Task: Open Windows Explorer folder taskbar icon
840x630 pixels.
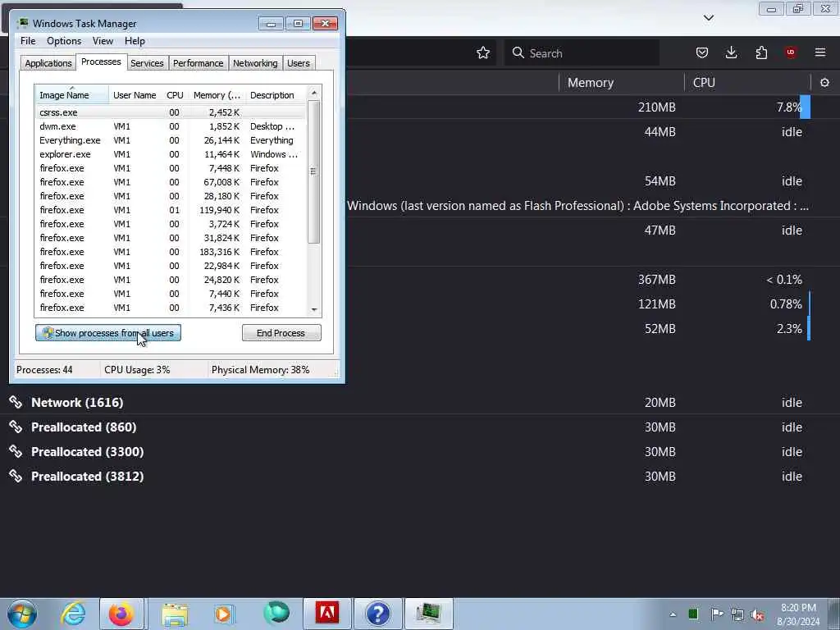Action: tap(175, 614)
